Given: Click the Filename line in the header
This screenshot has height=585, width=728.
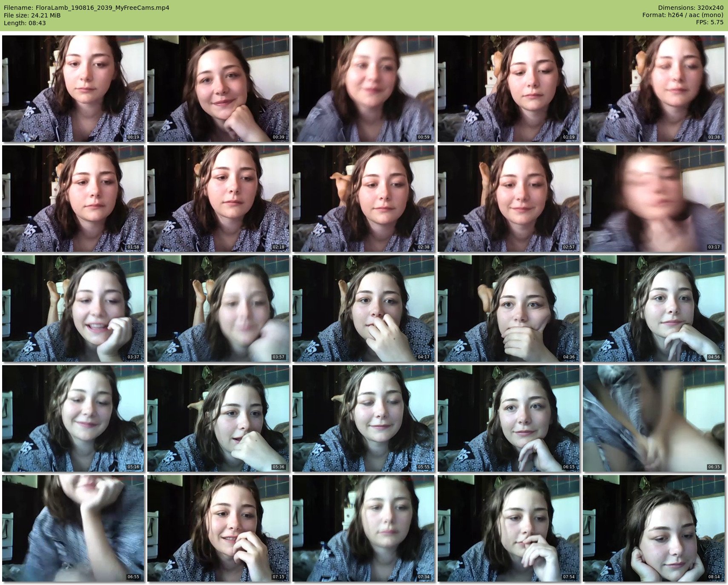Looking at the screenshot, I should point(86,8).
